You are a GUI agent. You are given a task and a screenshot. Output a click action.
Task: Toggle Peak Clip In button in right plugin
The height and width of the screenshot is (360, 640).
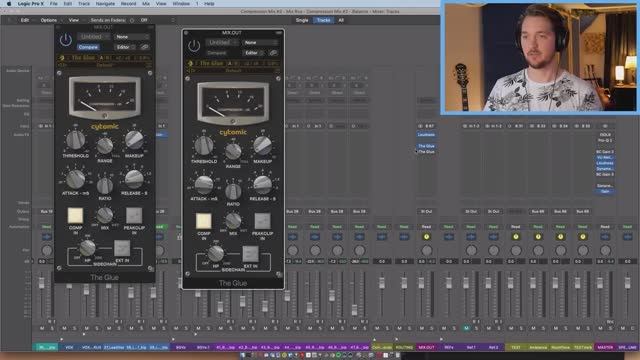click(x=262, y=221)
